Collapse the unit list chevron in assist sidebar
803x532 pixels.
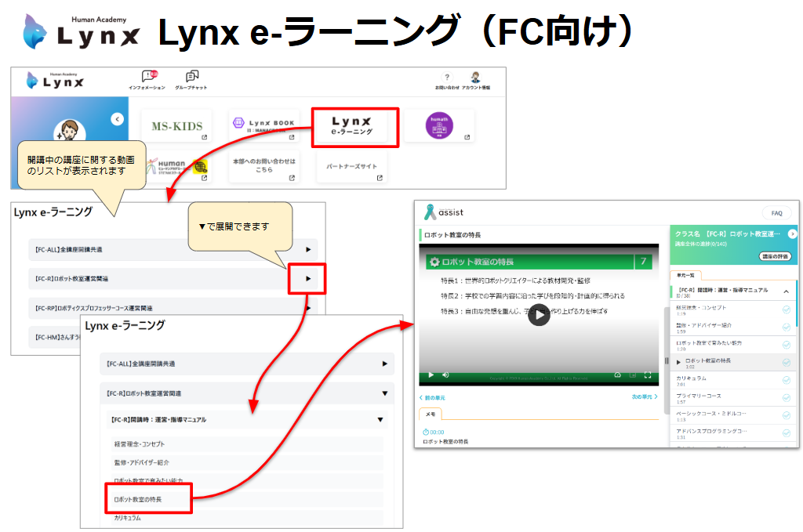click(786, 291)
